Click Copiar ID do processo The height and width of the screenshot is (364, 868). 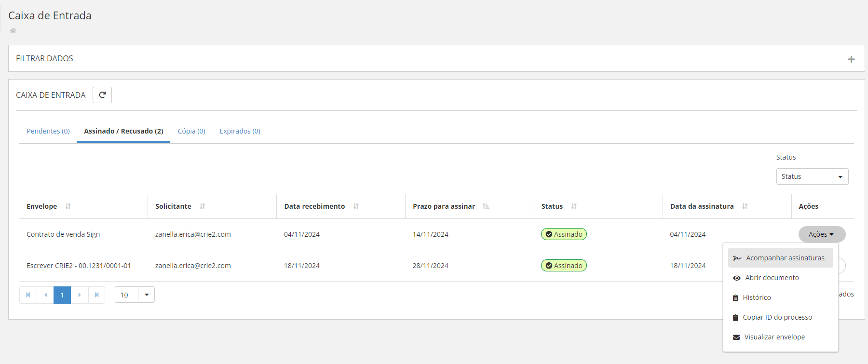[777, 317]
